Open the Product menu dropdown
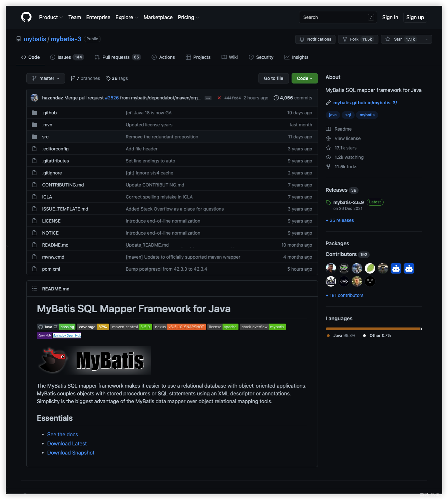 [x=51, y=17]
